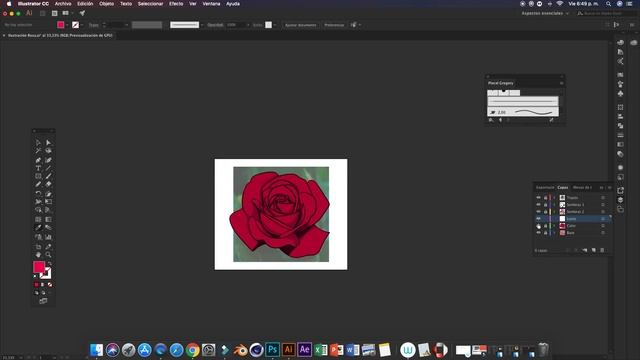
Task: Create a new layer in Capas panel
Action: tap(593, 250)
